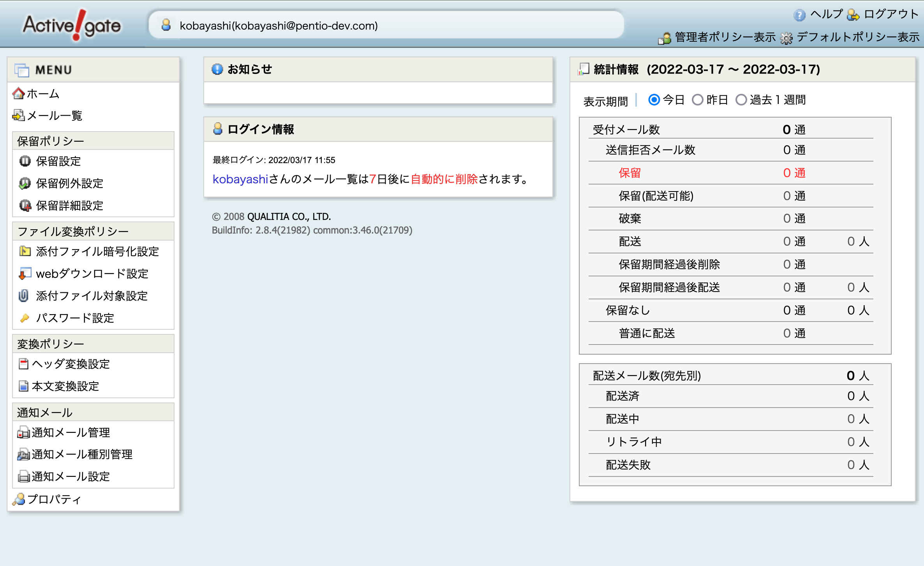
Task: Show 管理者ポリシー表示
Action: pos(725,37)
